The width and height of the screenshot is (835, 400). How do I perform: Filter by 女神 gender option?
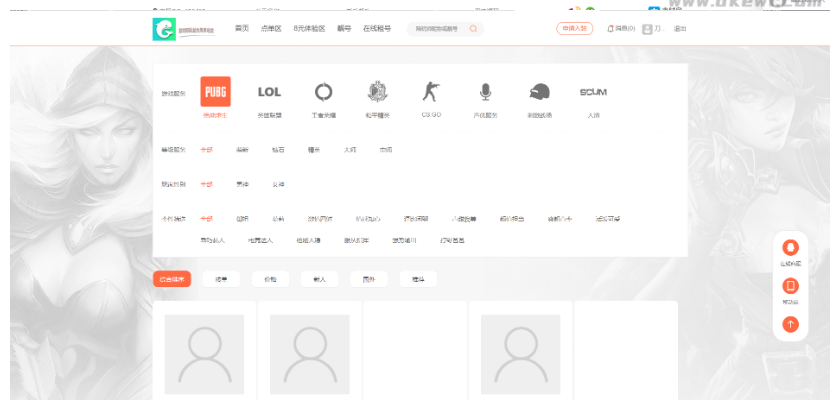click(278, 184)
